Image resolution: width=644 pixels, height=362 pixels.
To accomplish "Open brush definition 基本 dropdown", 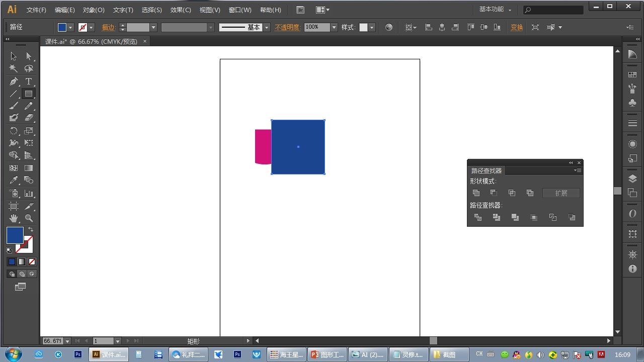I will point(267,27).
